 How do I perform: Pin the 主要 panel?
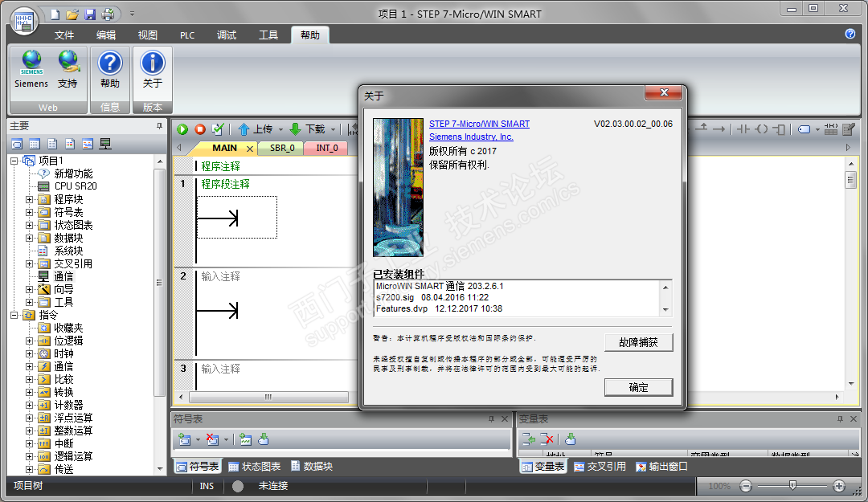[159, 126]
